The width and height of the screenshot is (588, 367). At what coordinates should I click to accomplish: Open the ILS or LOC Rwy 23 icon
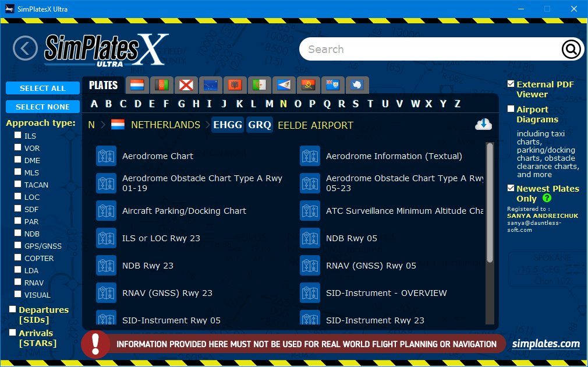(x=106, y=238)
